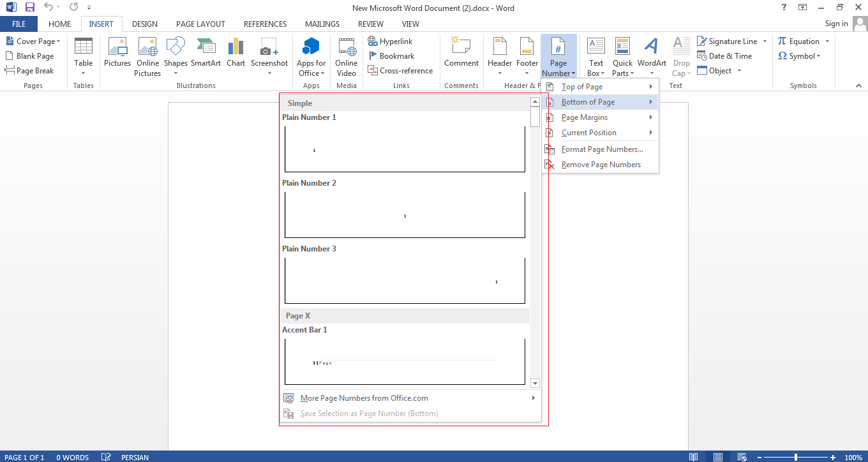Insert a Blank Page
The width and height of the screenshot is (868, 462).
pos(29,56)
